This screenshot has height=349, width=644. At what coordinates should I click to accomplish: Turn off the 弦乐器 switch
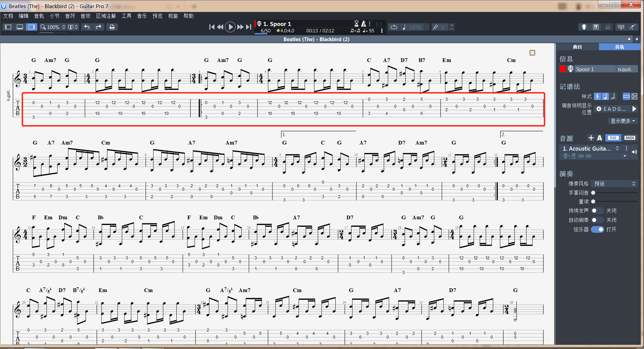597,229
